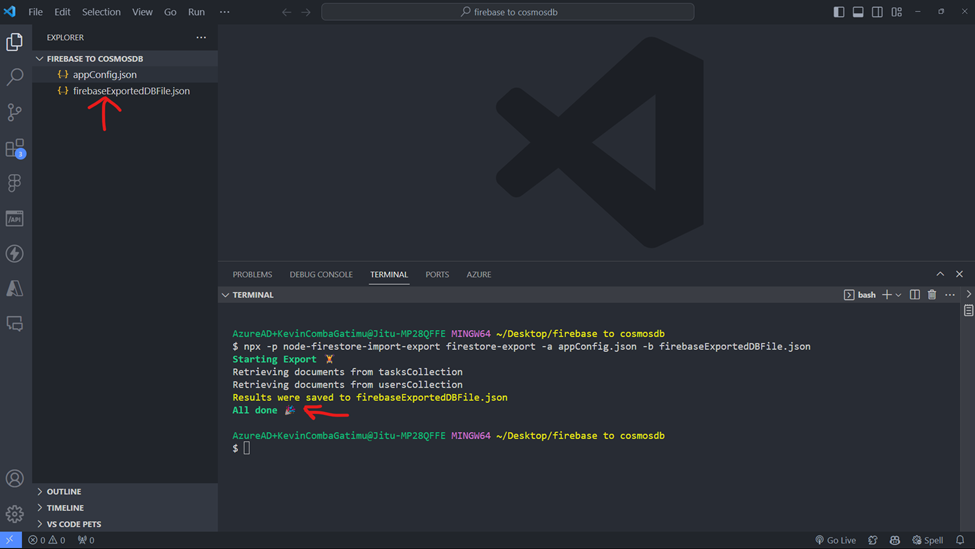Switch to the AZURE tab
975x549 pixels.
479,274
